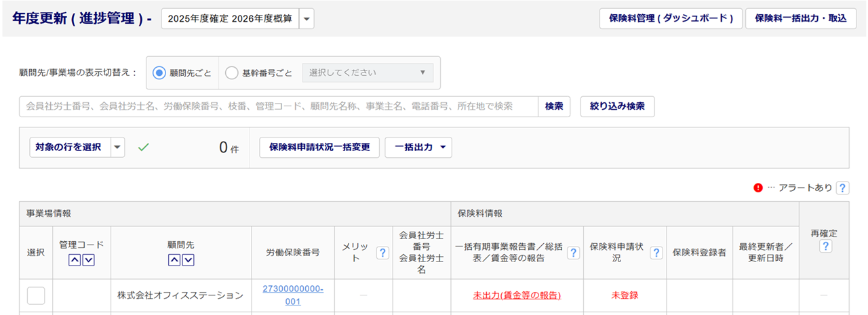Sort 管理コード column ascending
This screenshot has width=868, height=315.
click(x=76, y=260)
